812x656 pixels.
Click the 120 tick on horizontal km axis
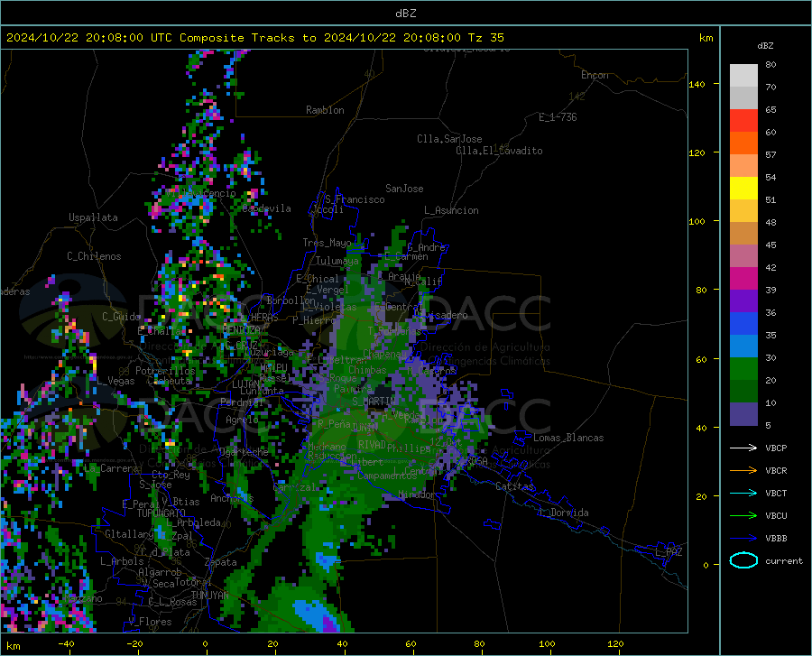[615, 643]
